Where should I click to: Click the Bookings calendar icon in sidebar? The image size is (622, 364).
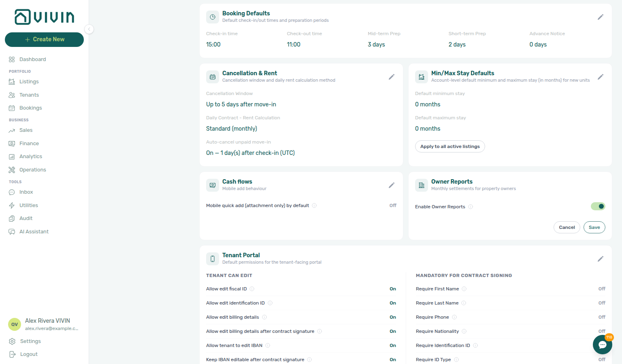point(12,108)
